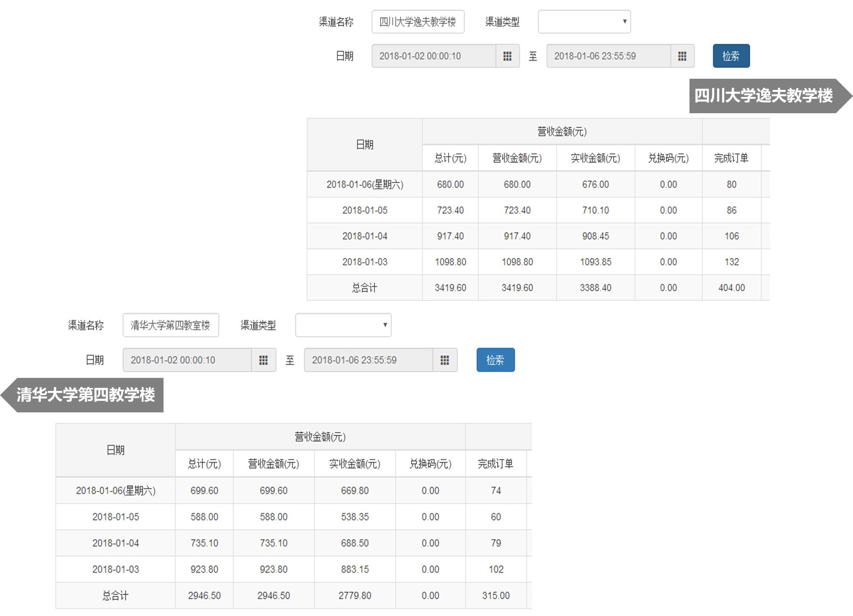Click 实收金额(元) column header in the 清华大学 table
853x616 pixels.
(355, 464)
